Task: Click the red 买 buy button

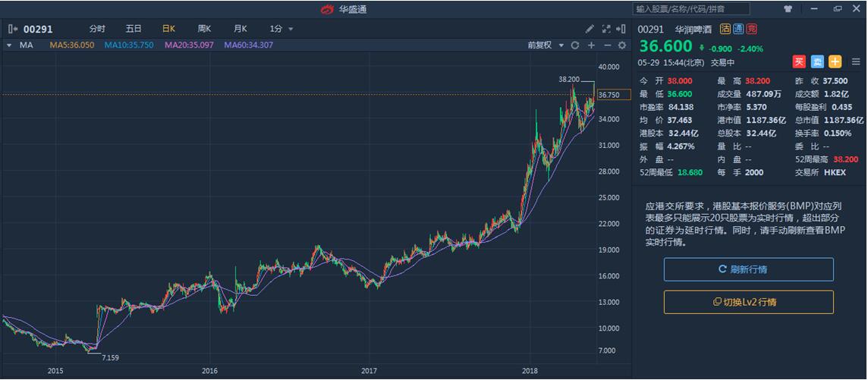Action: pos(799,62)
